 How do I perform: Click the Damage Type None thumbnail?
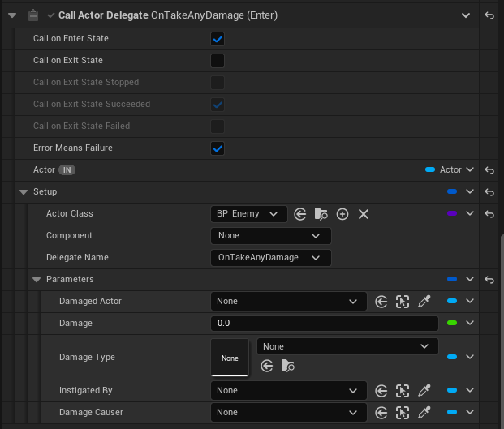pos(230,358)
